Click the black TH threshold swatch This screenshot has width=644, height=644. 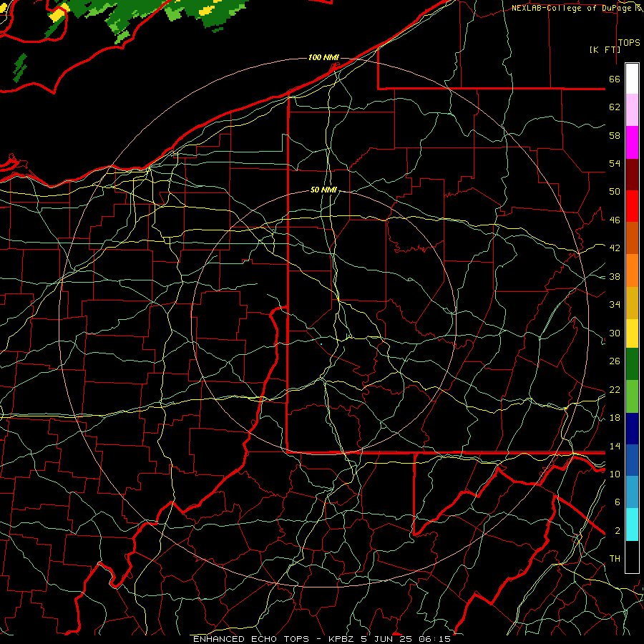pyautogui.click(x=632, y=557)
